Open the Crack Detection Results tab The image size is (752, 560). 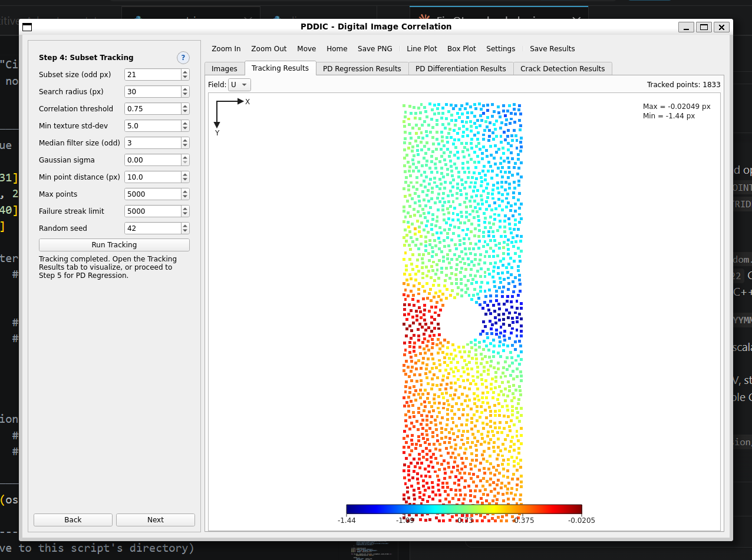pyautogui.click(x=563, y=69)
